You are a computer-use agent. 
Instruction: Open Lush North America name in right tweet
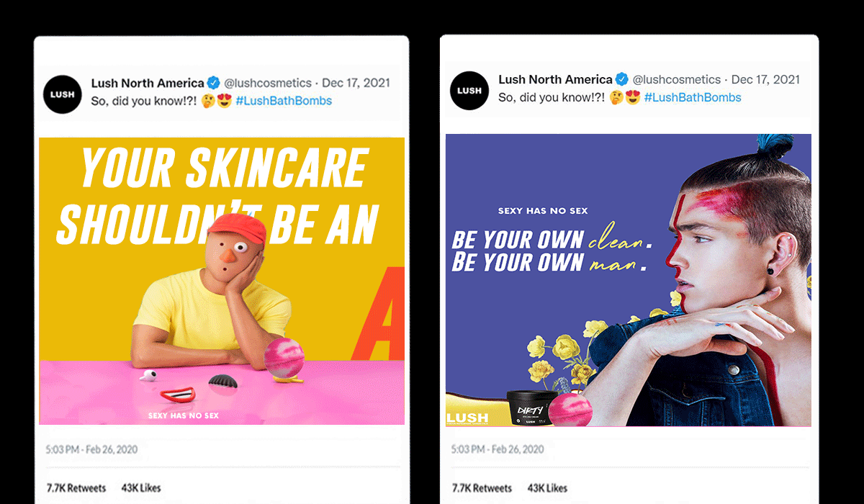coord(555,79)
